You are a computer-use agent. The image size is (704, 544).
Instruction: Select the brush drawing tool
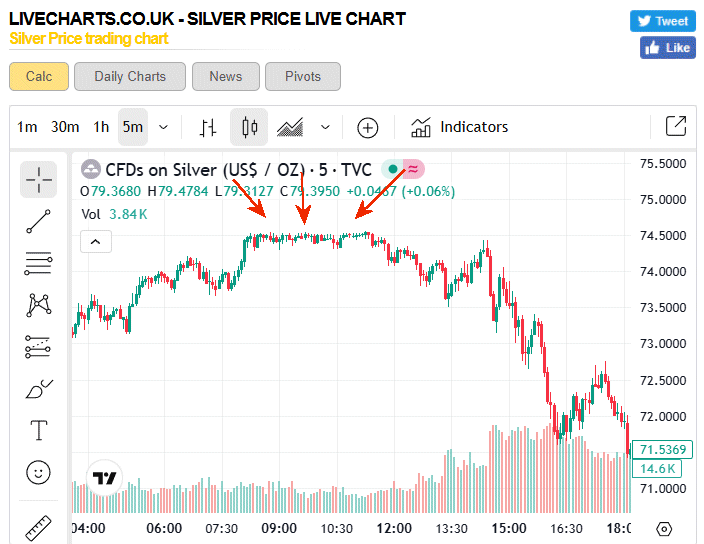pyautogui.click(x=39, y=388)
